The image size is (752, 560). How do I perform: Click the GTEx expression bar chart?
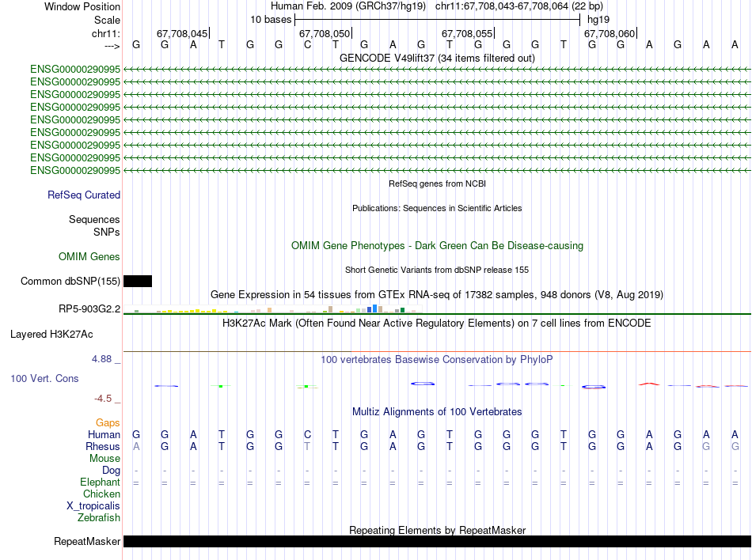[x=273, y=309]
